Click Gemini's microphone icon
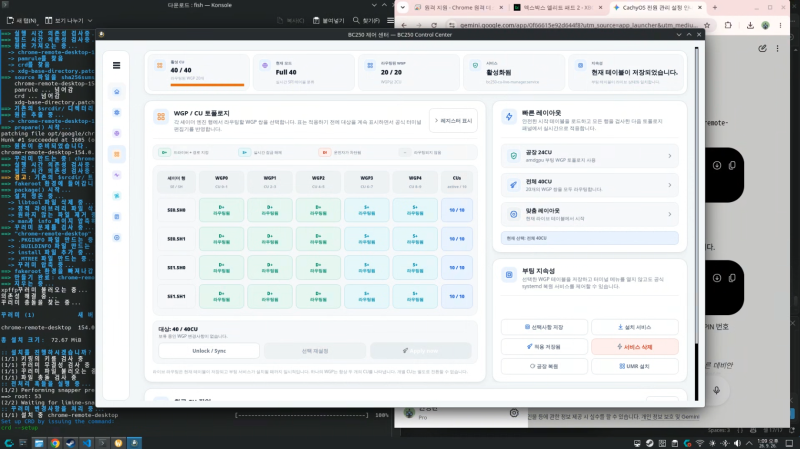Image resolution: width=800 pixels, height=449 pixels. [x=716, y=390]
